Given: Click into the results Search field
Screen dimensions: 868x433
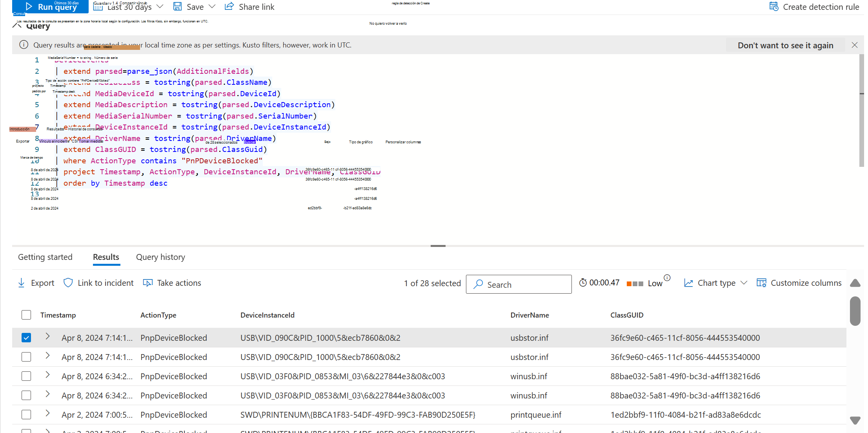Looking at the screenshot, I should tap(519, 284).
